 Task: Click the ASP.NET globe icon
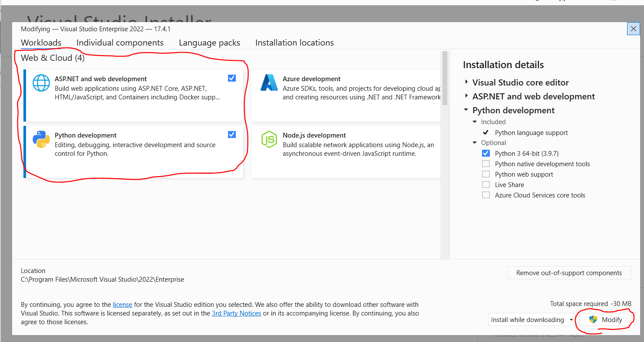[41, 83]
